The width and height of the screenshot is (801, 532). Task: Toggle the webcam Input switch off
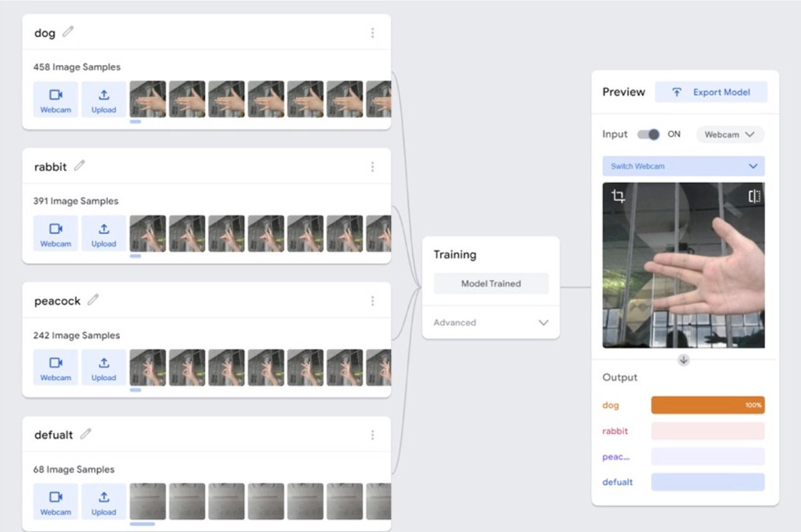[649, 134]
